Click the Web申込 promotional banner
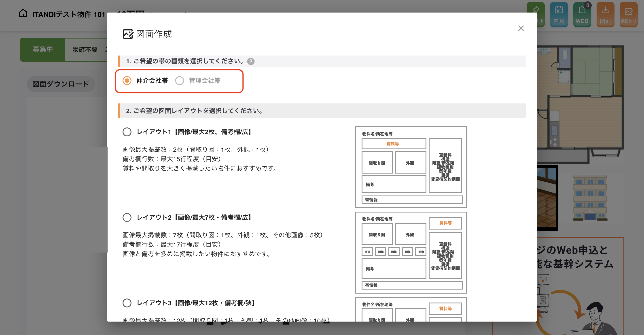Screen dimensions: 644x335 (580, 286)
